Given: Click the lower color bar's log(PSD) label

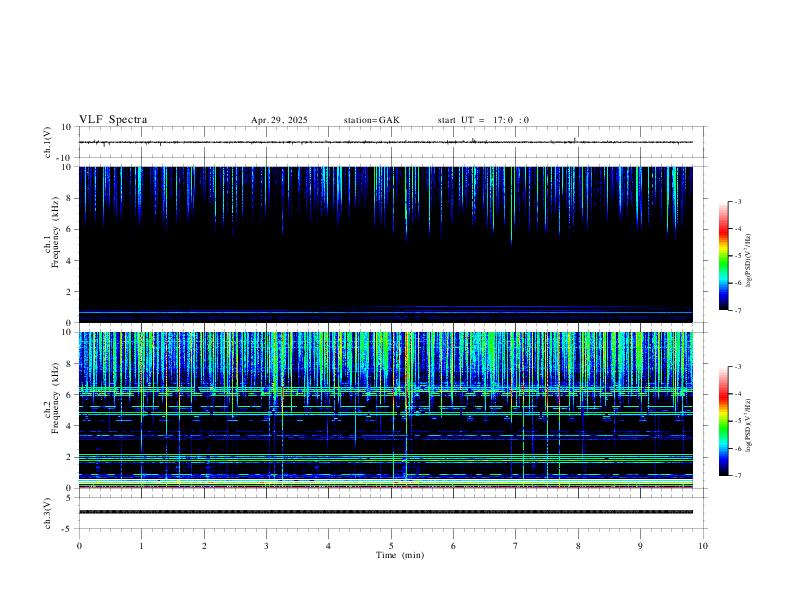Looking at the screenshot, I should coord(748,425).
